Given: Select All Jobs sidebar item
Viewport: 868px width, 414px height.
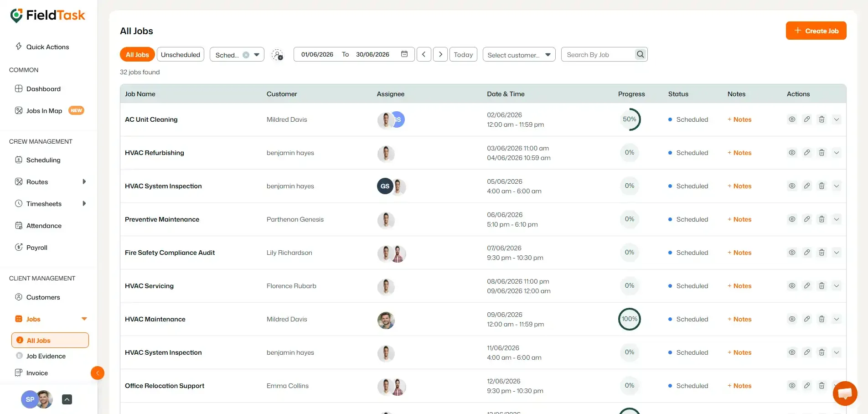Looking at the screenshot, I should coord(50,340).
